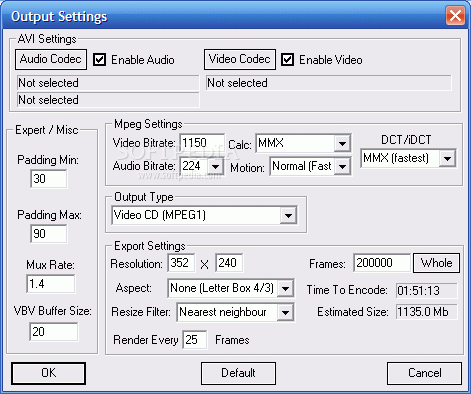Click the VBV Buffer Size field
Screen dimensions: 471x394
54,332
